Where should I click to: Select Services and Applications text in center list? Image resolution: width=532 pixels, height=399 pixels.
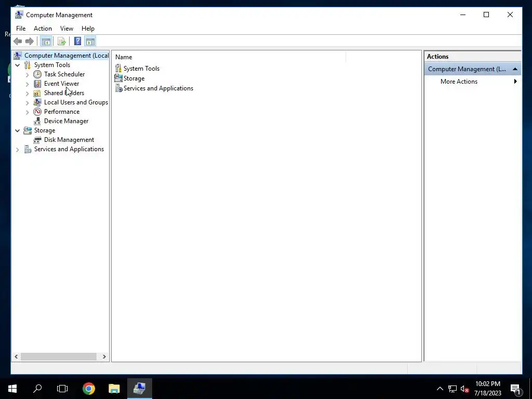pyautogui.click(x=158, y=88)
